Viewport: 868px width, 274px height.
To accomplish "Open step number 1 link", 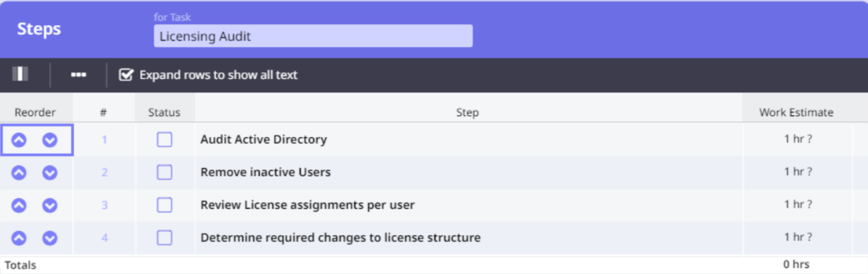I will (104, 140).
